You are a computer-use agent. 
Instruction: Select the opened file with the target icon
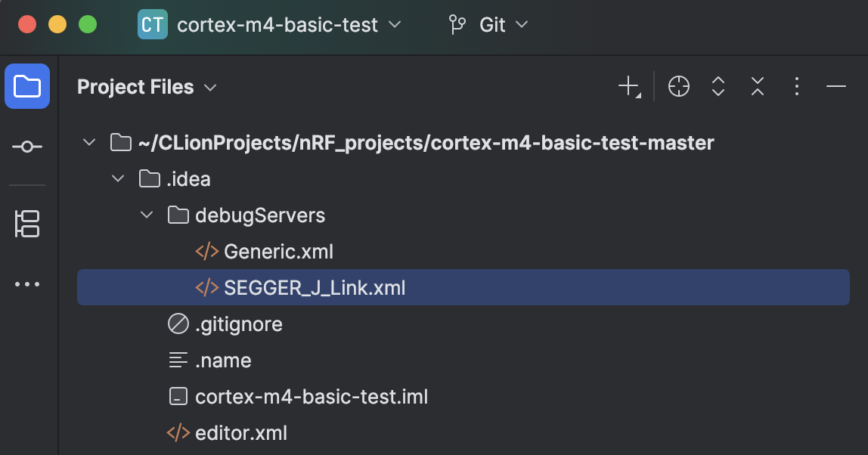(678, 86)
